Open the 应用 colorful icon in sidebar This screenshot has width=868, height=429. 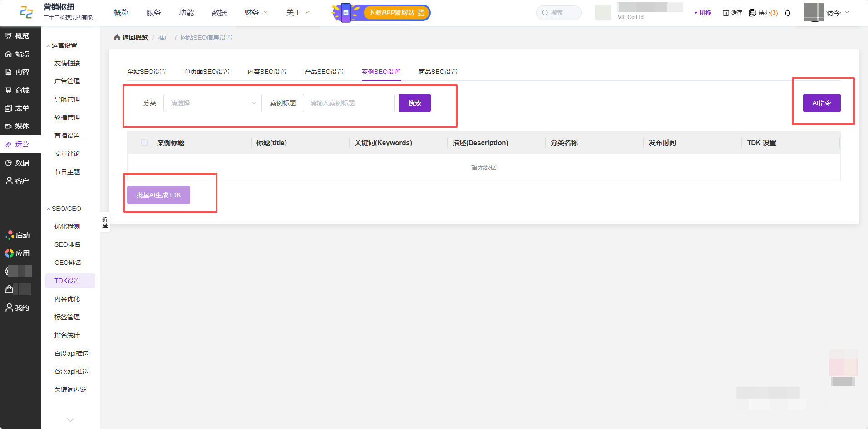(x=9, y=253)
